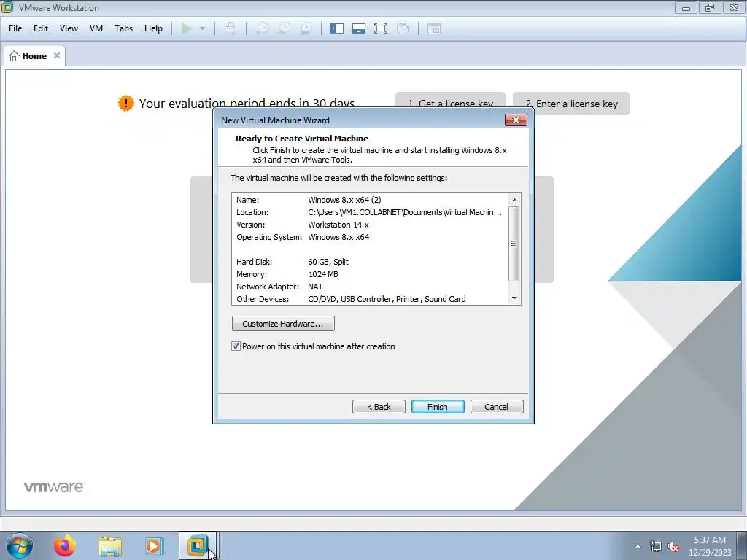Open the power options dropdown arrow
Image resolution: width=747 pixels, height=560 pixels.
[x=203, y=28]
